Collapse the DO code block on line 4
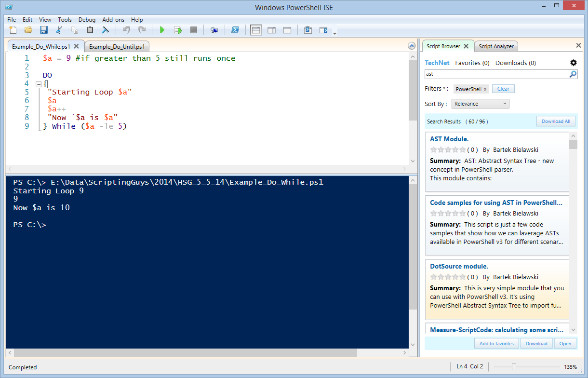 [x=39, y=84]
